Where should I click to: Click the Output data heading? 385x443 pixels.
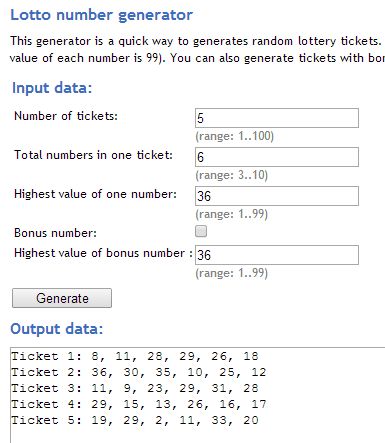click(57, 329)
